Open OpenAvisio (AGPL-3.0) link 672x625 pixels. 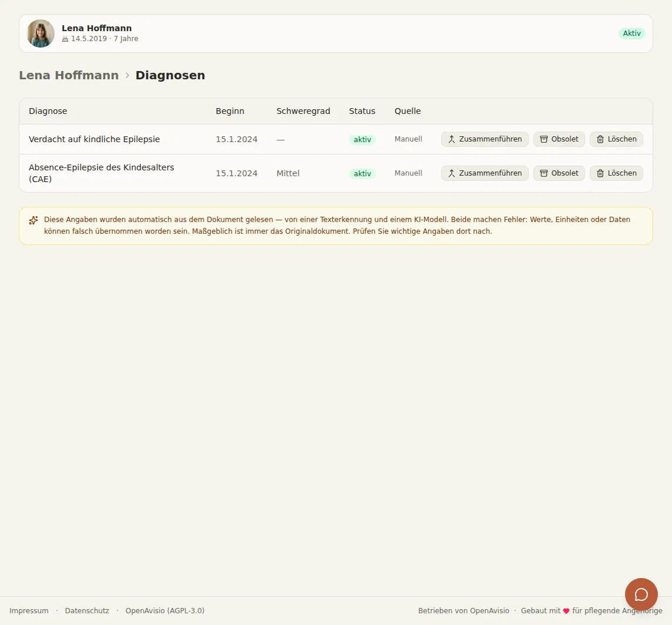165,610
